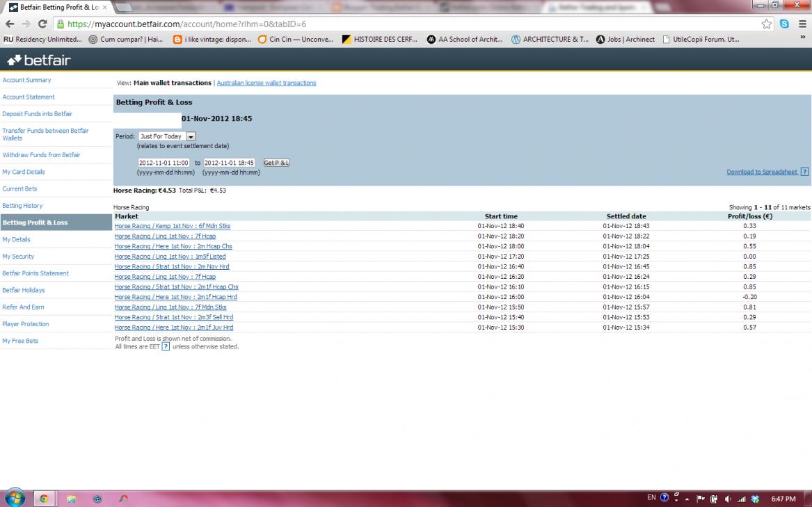This screenshot has height=507, width=812.
Task: Open the Period dropdown showing Just For Today
Action: click(167, 136)
